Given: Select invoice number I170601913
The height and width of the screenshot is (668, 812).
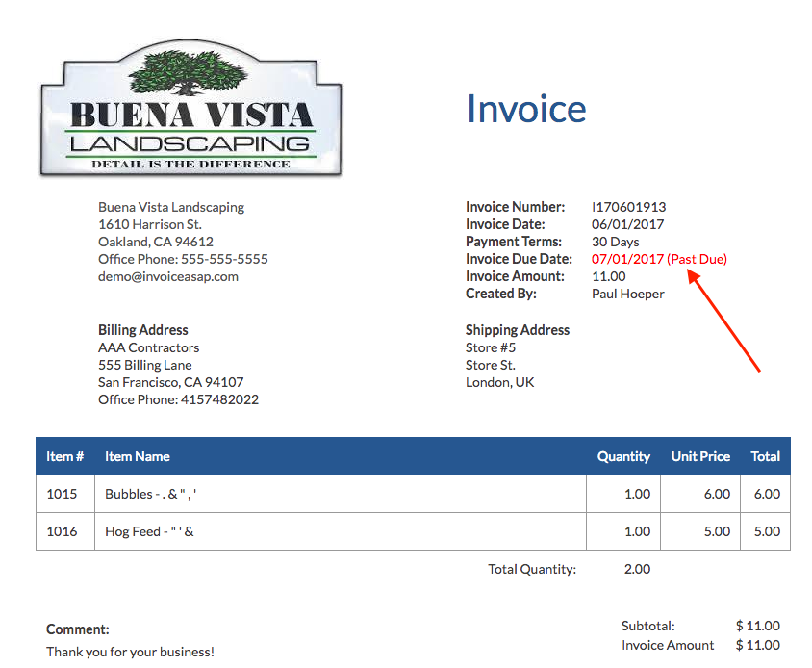Looking at the screenshot, I should [628, 207].
